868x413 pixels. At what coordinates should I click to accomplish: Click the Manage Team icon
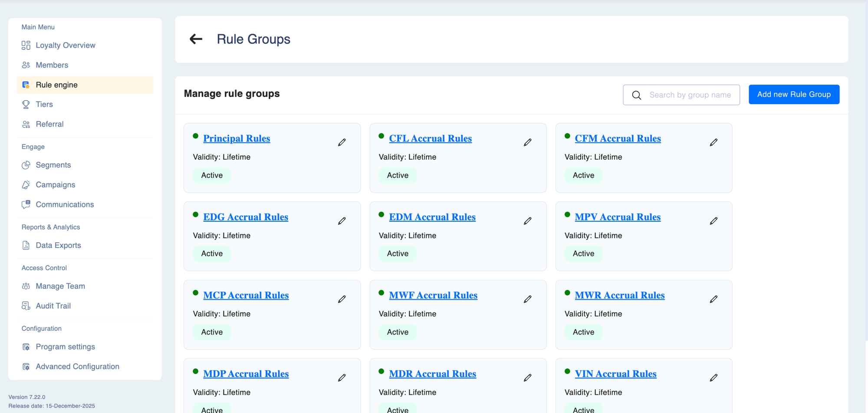coord(26,286)
